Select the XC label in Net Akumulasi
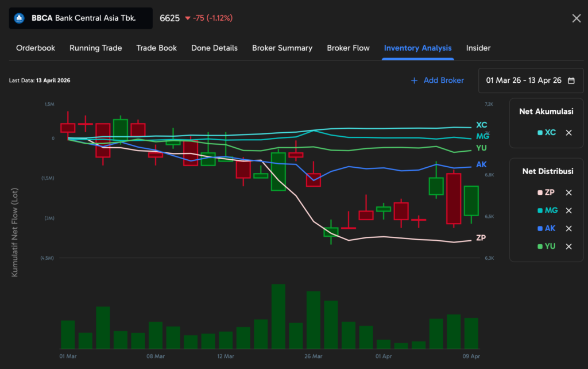The height and width of the screenshot is (369, 588). [550, 133]
